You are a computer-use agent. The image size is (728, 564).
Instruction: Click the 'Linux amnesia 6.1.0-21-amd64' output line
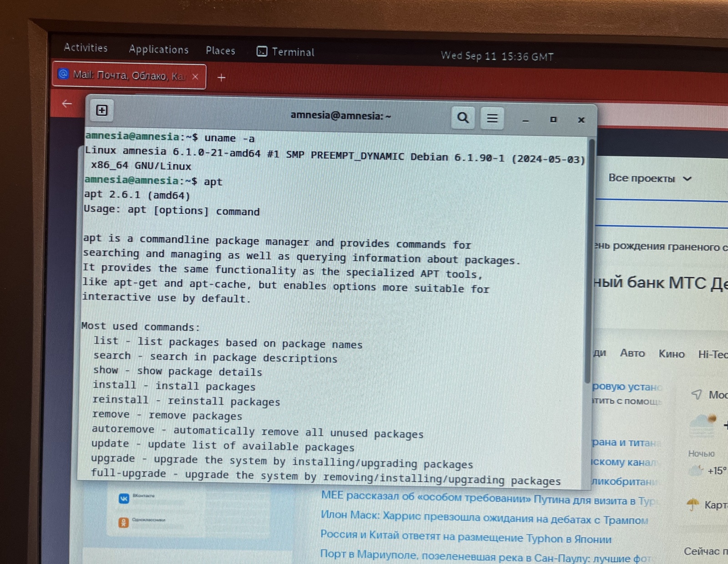(335, 155)
